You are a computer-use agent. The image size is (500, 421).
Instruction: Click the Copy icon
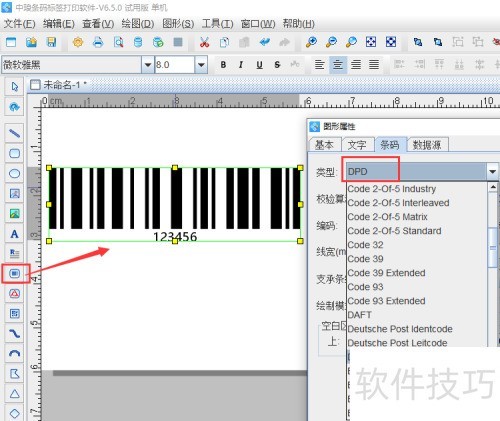coord(224,42)
